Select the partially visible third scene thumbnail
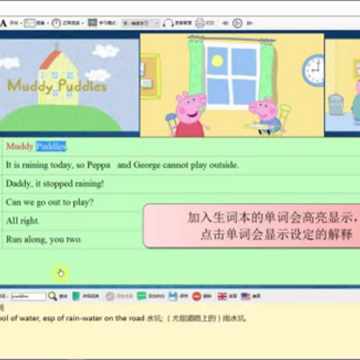 click(343, 85)
